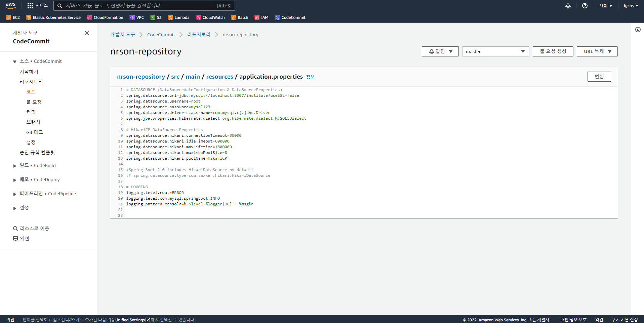Screen dimensions: 644x323
Task: Select 승인 규칙 템플릿 in the sidebar
Action: [x=37, y=152]
